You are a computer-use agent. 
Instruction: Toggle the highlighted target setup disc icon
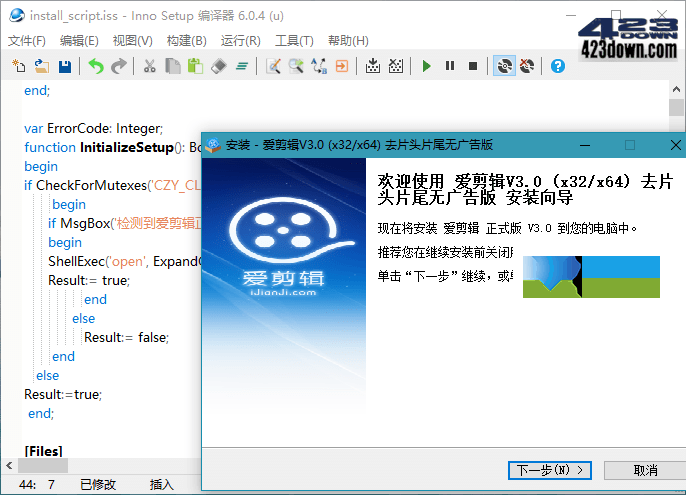point(504,66)
